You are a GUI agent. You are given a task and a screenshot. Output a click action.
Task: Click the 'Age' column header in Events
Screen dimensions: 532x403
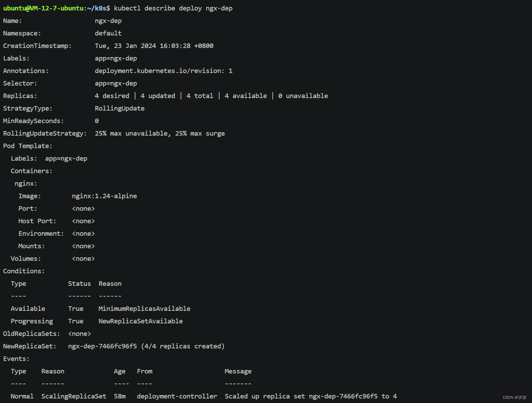coord(120,371)
